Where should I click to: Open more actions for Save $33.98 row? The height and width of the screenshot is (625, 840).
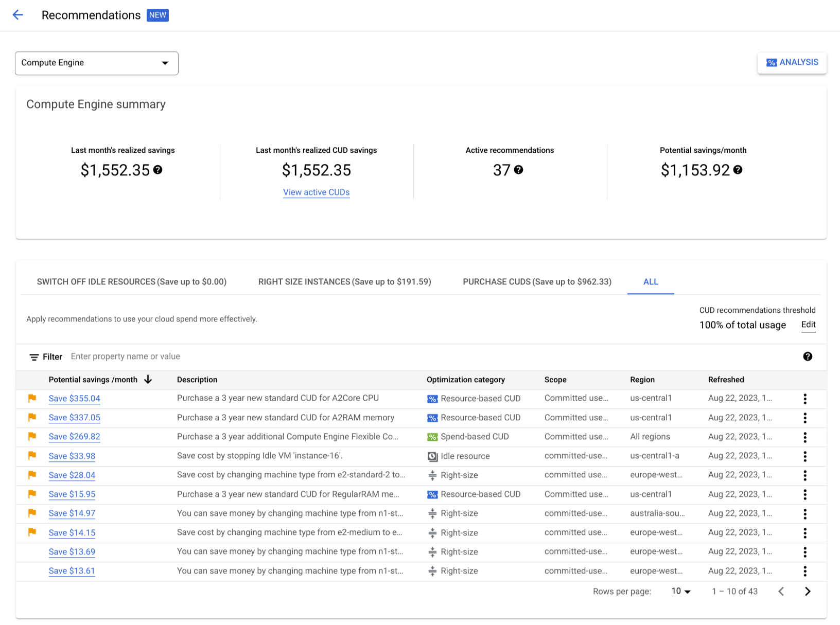805,456
